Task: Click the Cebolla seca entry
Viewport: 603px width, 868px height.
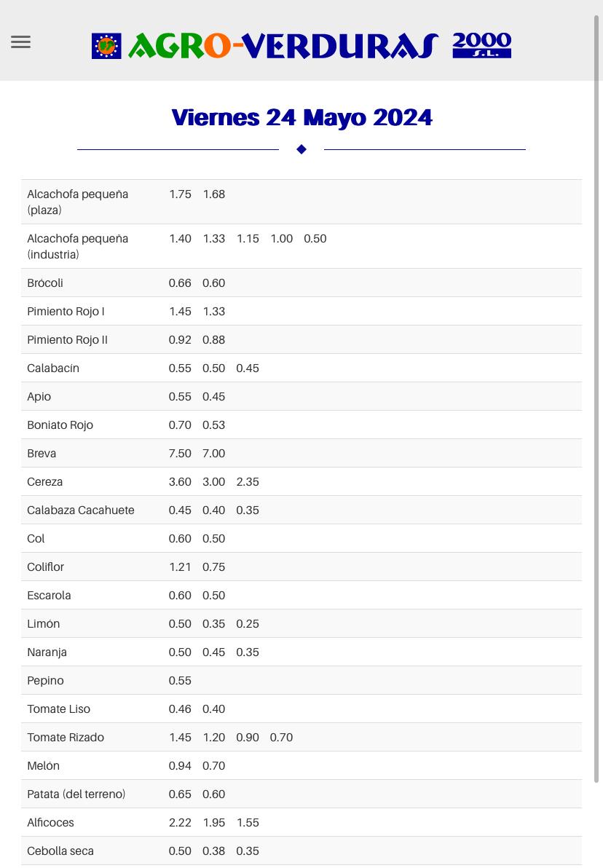Action: [60, 851]
